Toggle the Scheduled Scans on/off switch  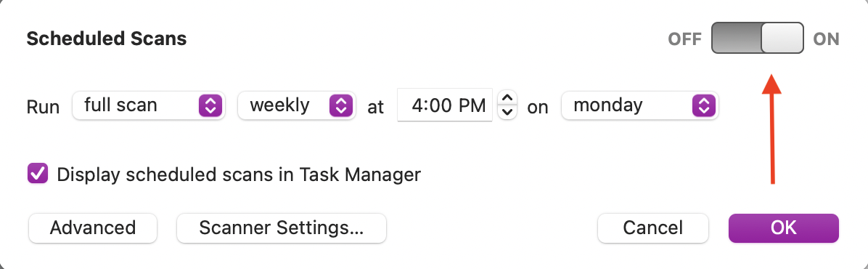coord(757,39)
